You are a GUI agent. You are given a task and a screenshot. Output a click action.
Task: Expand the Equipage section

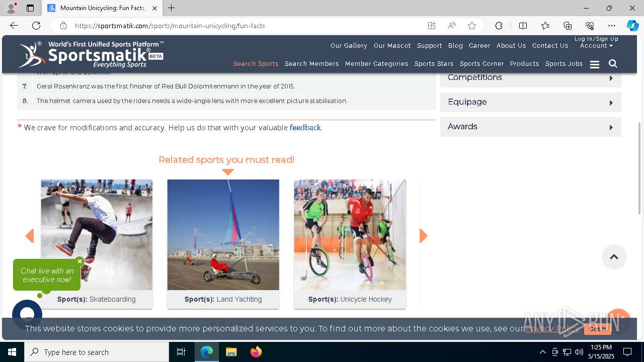tap(531, 102)
